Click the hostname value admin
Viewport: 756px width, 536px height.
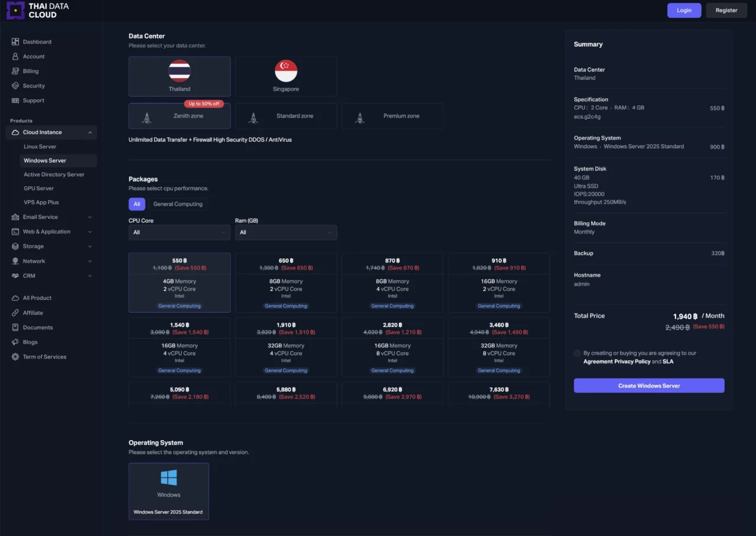[582, 284]
